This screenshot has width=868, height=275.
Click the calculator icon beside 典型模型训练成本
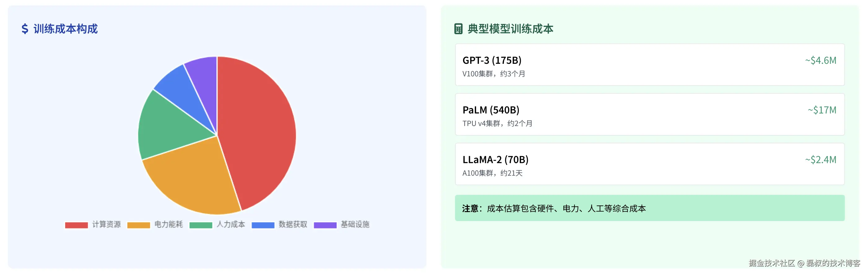coord(458,28)
